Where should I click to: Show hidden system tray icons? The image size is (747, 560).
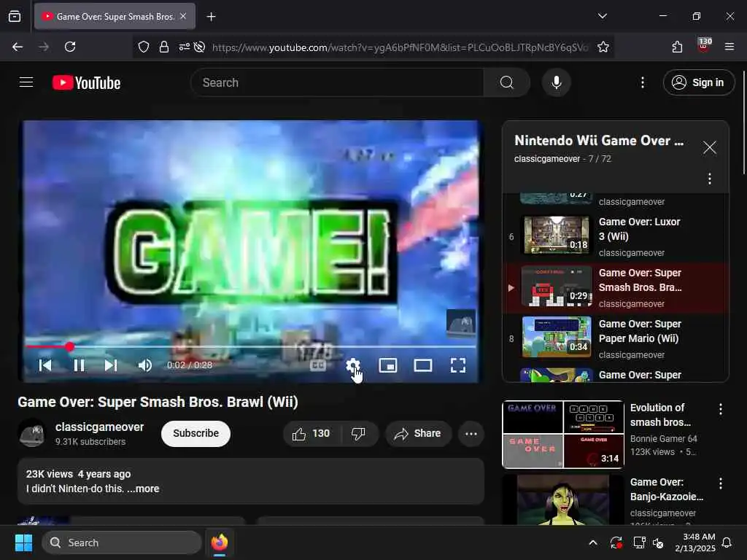click(x=592, y=542)
